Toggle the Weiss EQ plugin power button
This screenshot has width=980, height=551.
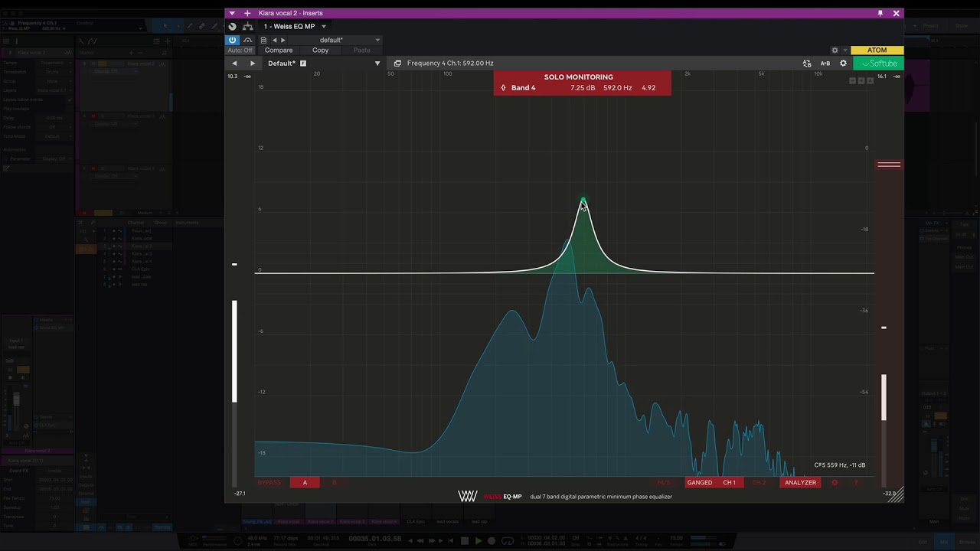coord(232,40)
